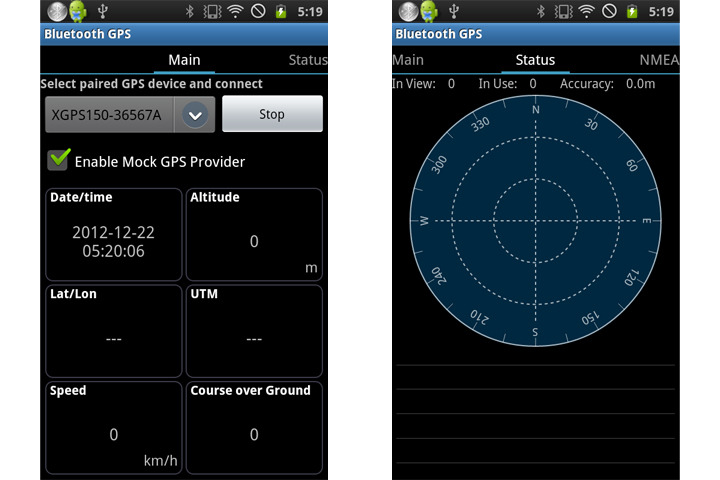
Task: Tap the Altitude panel
Action: 254,234
